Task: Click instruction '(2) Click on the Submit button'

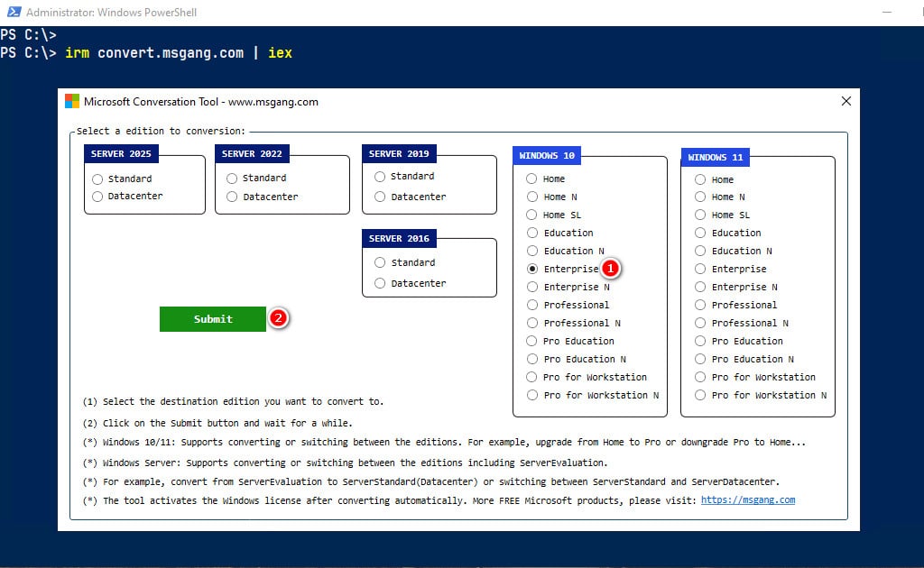Action: point(217,423)
